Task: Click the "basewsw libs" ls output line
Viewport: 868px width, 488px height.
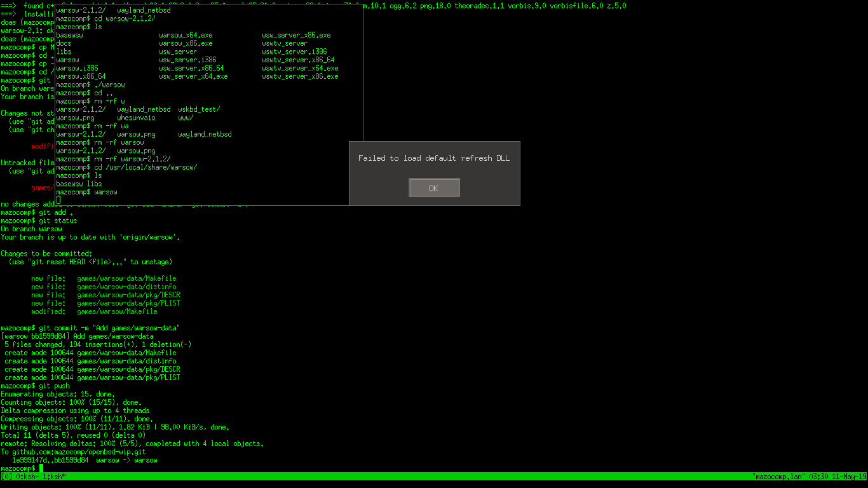Action: pos(79,184)
